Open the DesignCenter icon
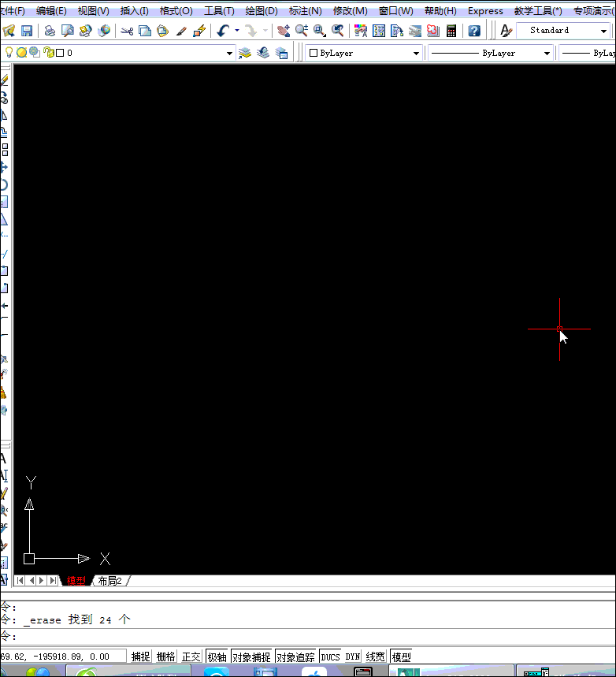616x677 pixels. pyautogui.click(x=379, y=31)
